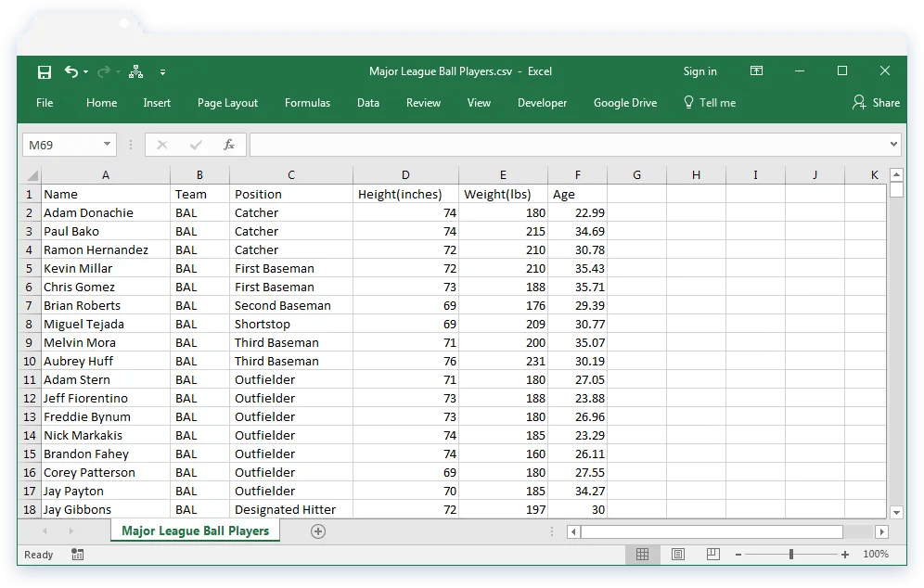Click the Weight(lbs) header cell

(503, 195)
